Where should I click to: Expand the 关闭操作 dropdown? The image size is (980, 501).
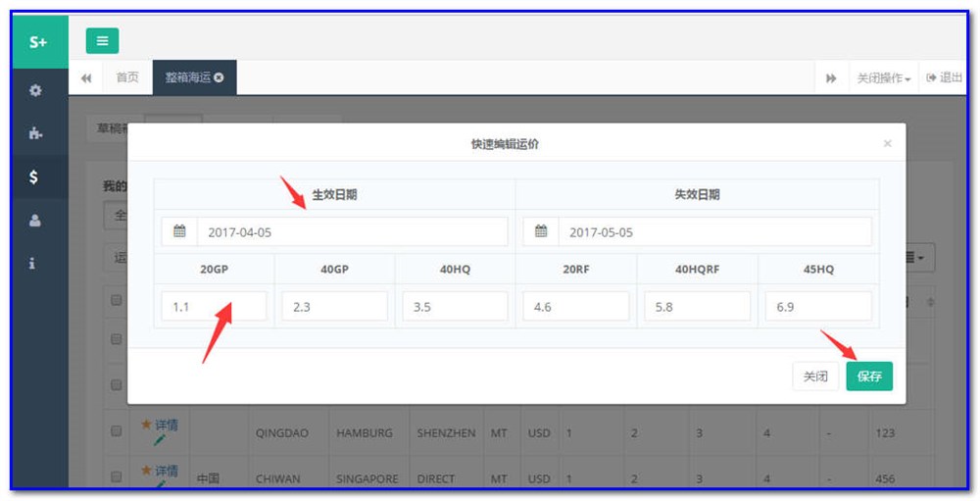884,78
